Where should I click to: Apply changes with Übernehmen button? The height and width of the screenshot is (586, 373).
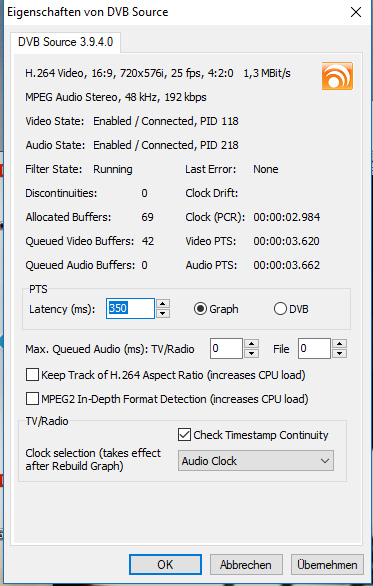[x=327, y=564]
